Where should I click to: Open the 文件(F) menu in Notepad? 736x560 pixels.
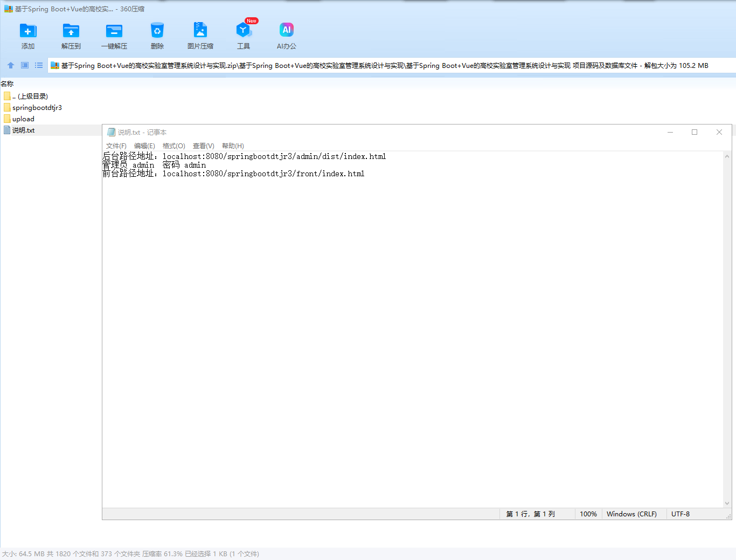(116, 146)
